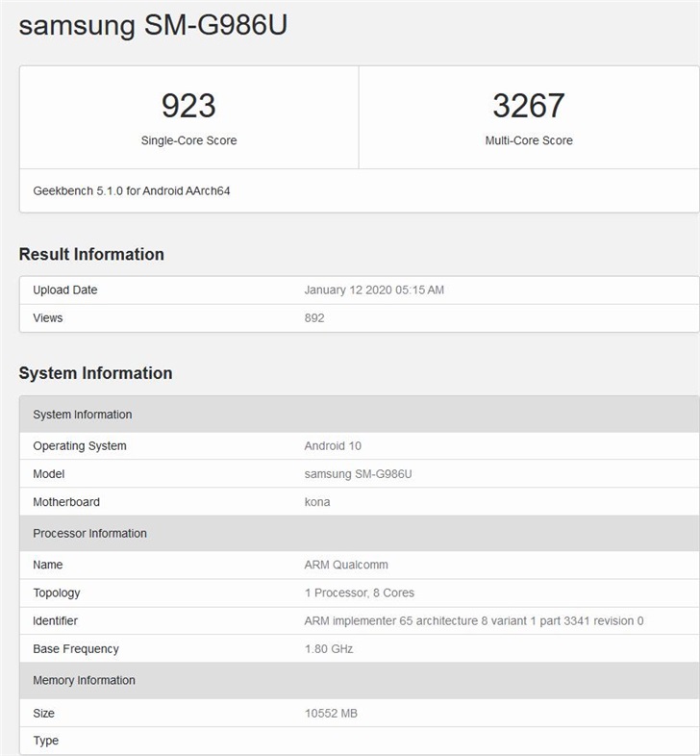Click the Single-Core Score label

[188, 140]
